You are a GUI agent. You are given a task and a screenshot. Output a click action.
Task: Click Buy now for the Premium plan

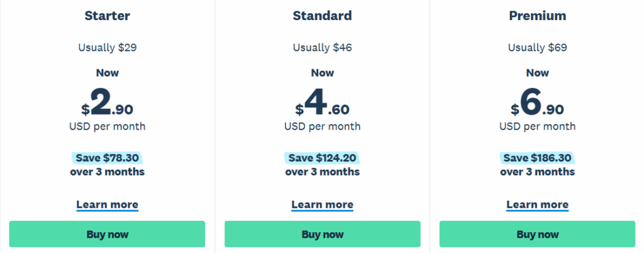coord(538,234)
